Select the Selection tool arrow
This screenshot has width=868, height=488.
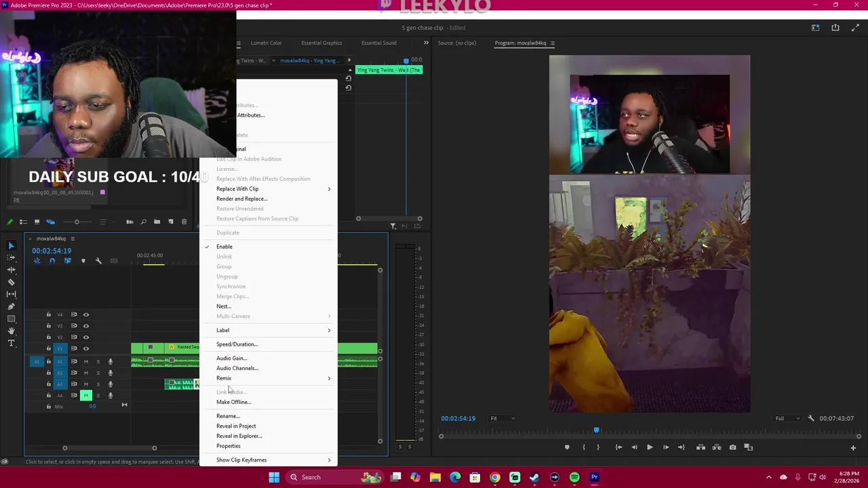point(11,245)
